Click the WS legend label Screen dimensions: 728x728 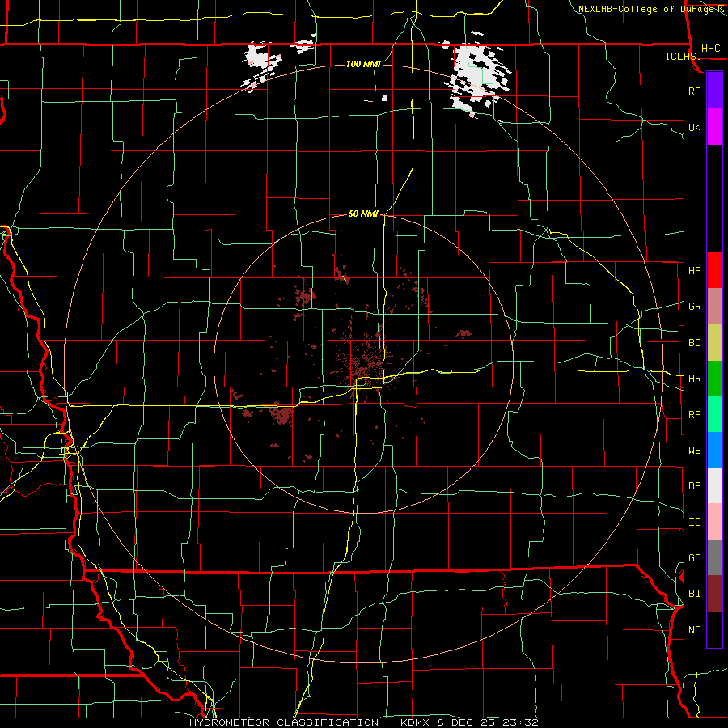pos(694,450)
